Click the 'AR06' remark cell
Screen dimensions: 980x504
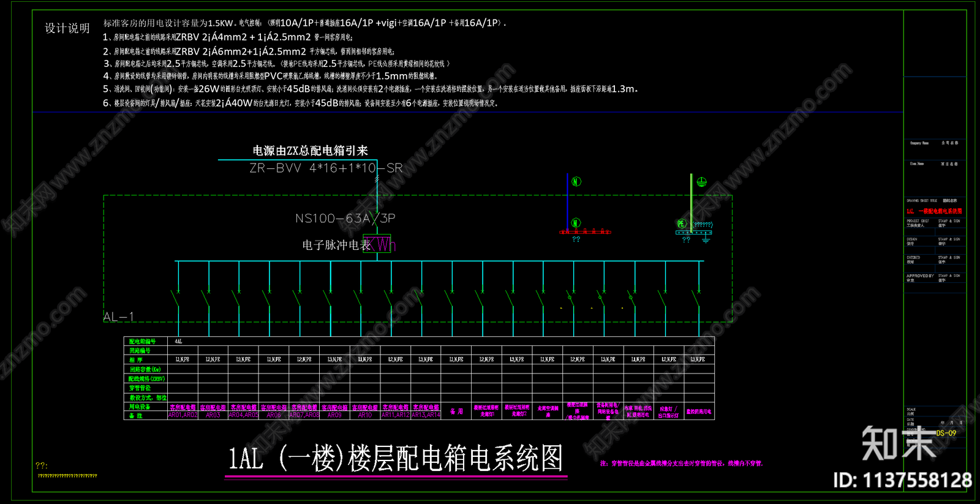click(x=274, y=415)
